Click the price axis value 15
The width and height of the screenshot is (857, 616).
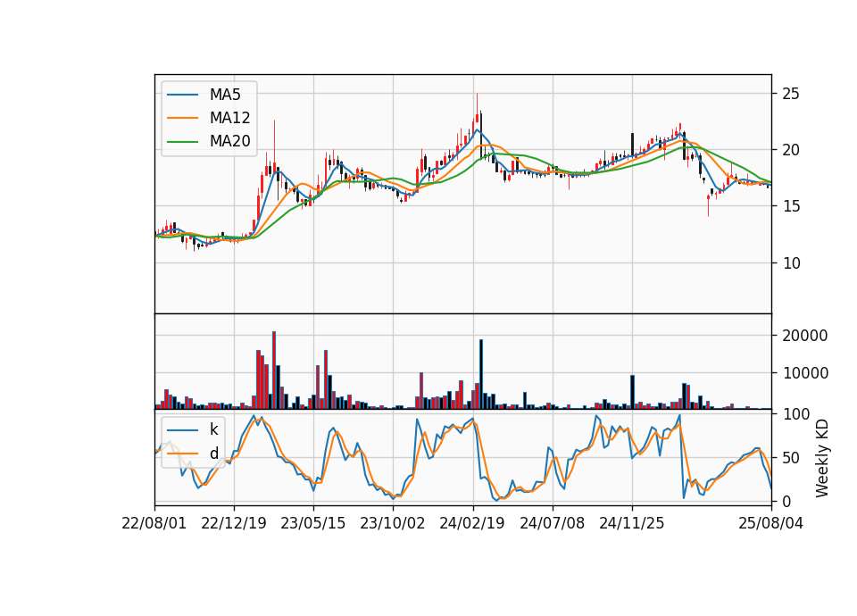coord(791,206)
